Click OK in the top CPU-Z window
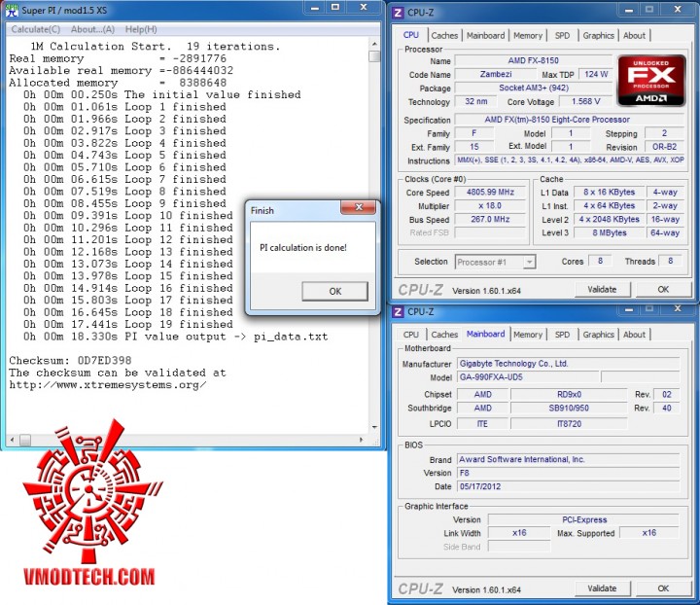This screenshot has height=605, width=700. coord(663,289)
